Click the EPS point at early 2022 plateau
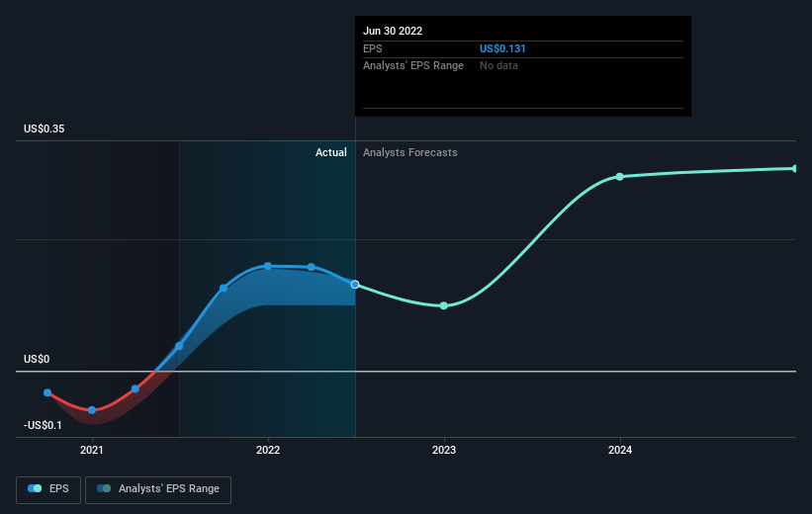 312,267
